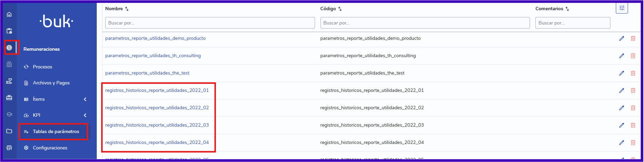Click the folder icon in the left rail

coord(9,131)
